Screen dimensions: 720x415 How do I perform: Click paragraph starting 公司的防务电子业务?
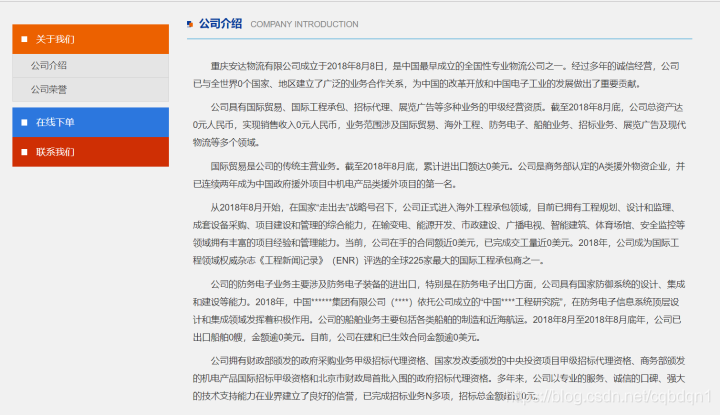439,311
